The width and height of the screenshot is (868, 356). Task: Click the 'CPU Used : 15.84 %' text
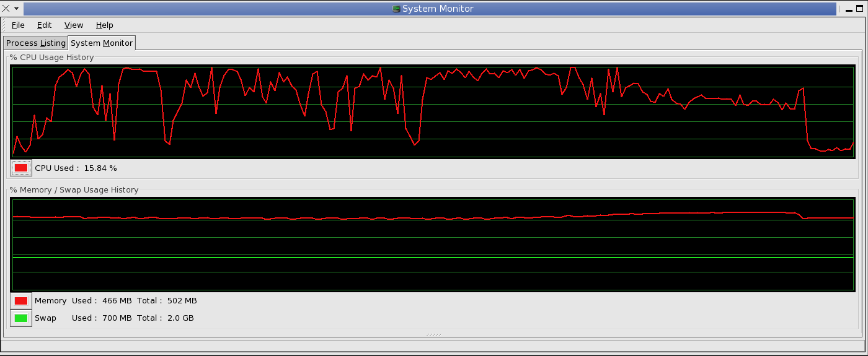tap(76, 168)
